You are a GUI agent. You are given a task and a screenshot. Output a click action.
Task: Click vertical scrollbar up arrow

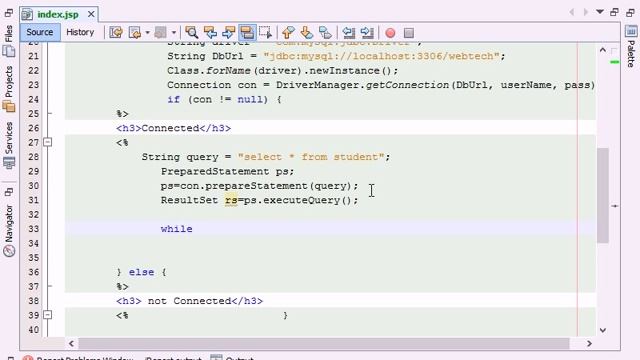coord(603,50)
